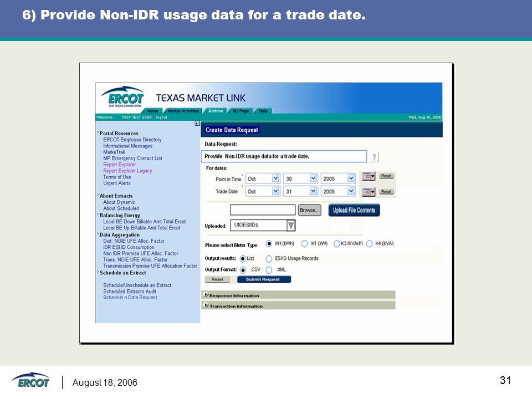The image size is (532, 399).
Task: Open Local BE Down Billable Amt link
Action: (x=145, y=222)
